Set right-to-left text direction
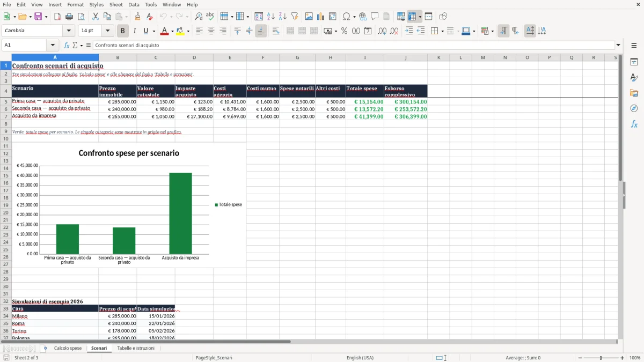Image resolution: width=644 pixels, height=362 pixels. coord(515,31)
